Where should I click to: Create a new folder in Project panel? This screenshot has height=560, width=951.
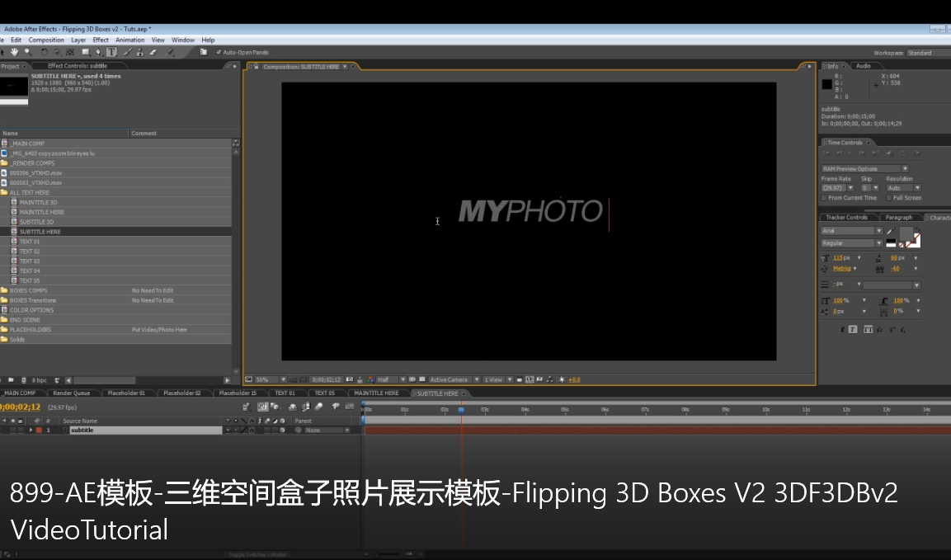point(11,380)
